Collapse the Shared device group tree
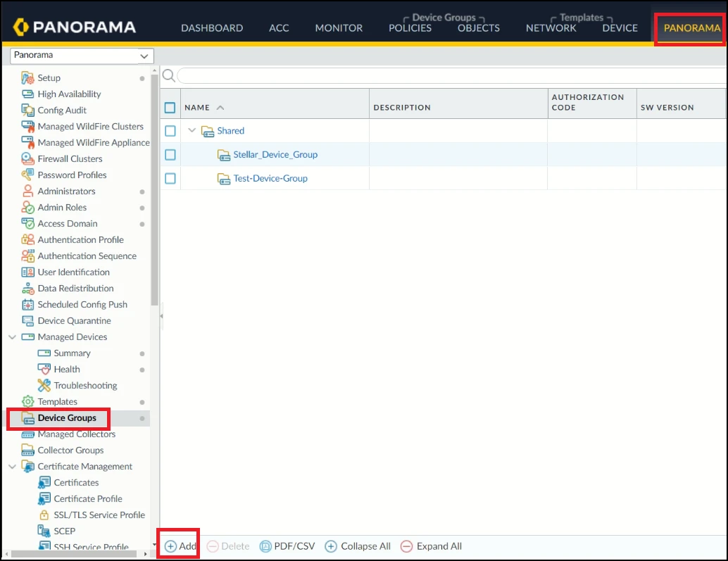 click(192, 131)
